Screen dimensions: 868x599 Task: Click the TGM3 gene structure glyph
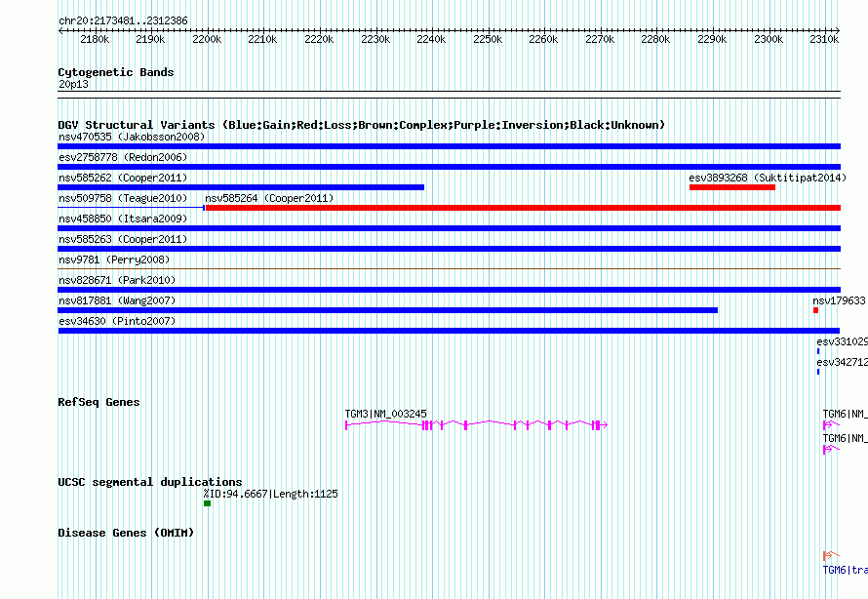point(477,424)
